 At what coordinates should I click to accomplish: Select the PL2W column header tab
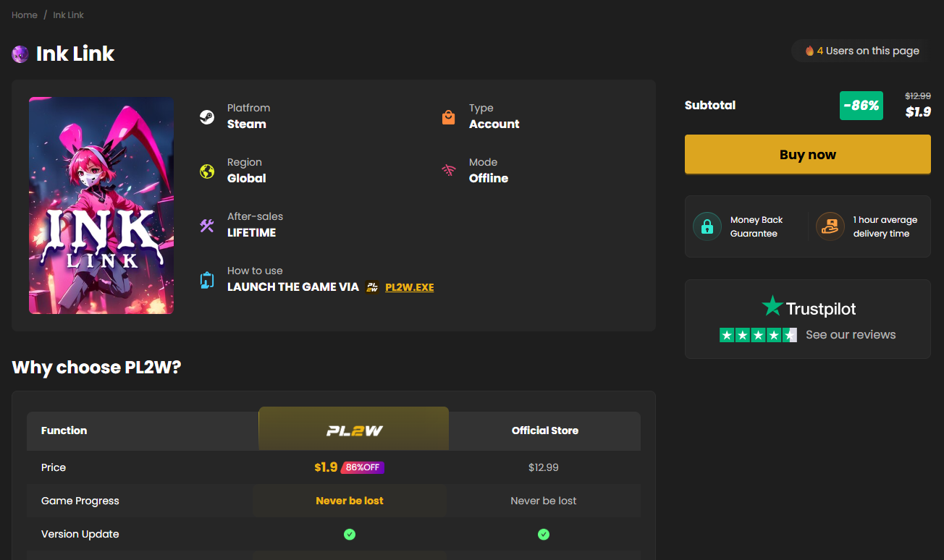coord(354,429)
